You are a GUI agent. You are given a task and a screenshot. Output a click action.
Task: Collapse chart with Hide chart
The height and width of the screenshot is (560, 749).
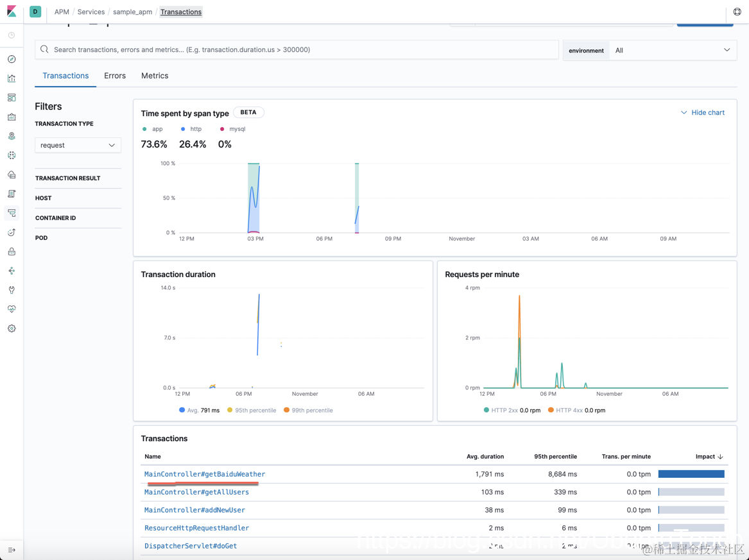point(703,113)
